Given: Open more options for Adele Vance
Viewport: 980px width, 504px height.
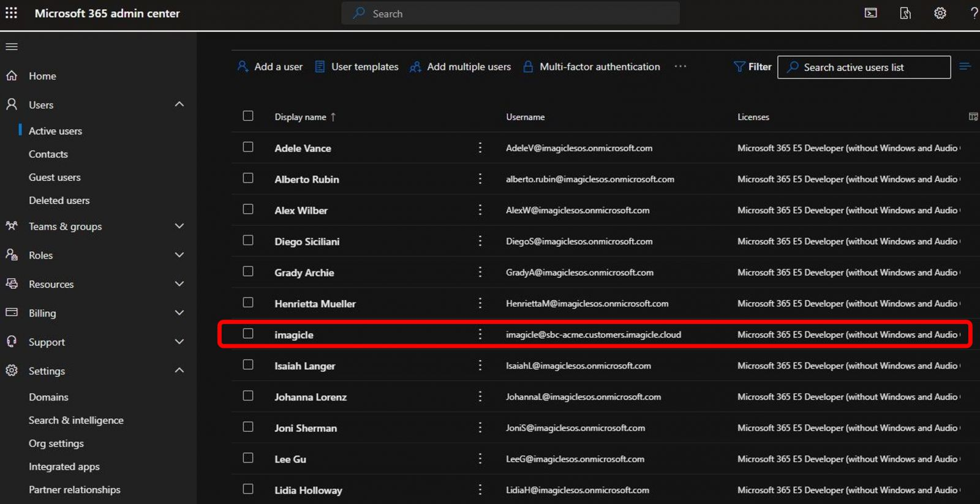Looking at the screenshot, I should pyautogui.click(x=480, y=148).
